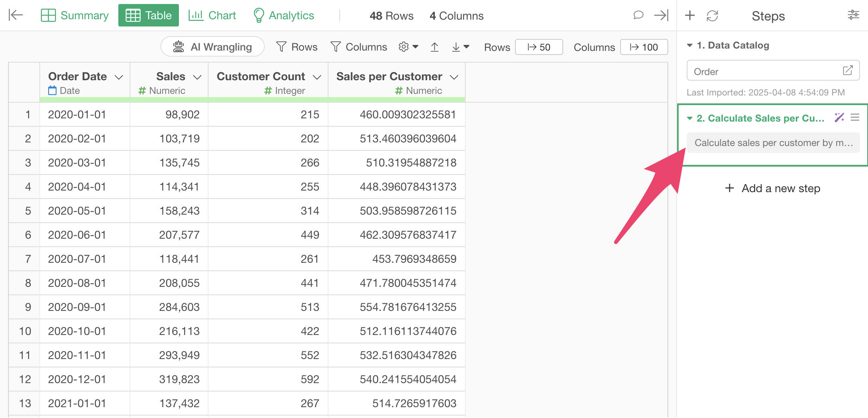Screen dimensions: 868x418
Task: Collapse the left panel with the arrow icon
Action: point(16,15)
